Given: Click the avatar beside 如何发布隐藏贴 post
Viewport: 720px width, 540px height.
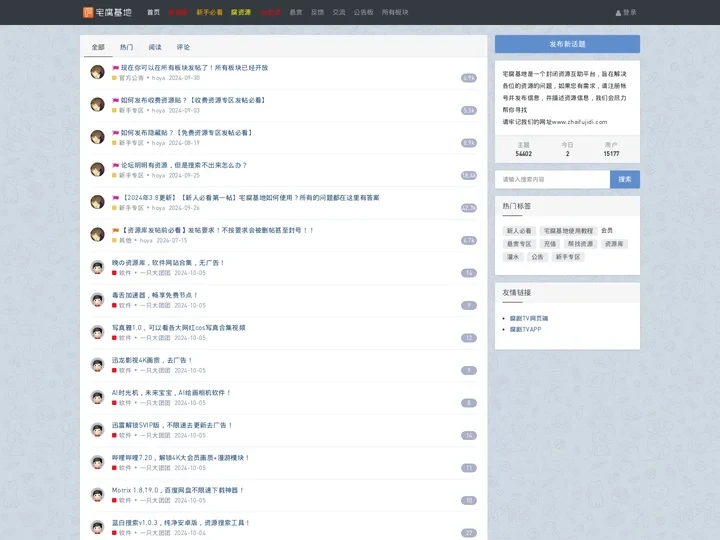Looking at the screenshot, I should (x=97, y=137).
